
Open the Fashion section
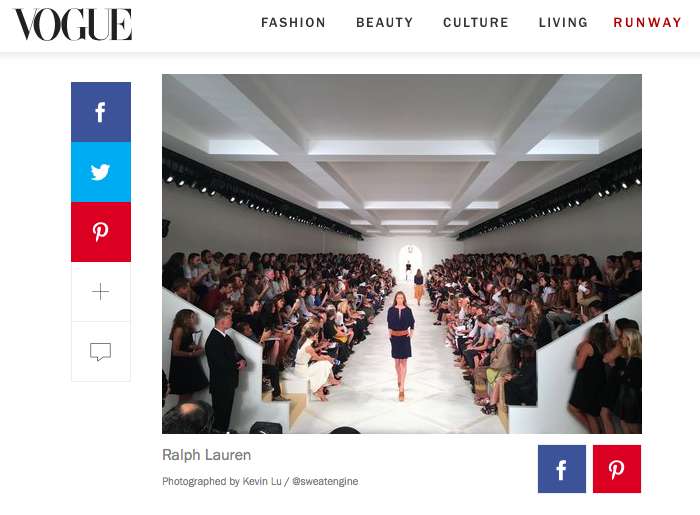point(293,23)
